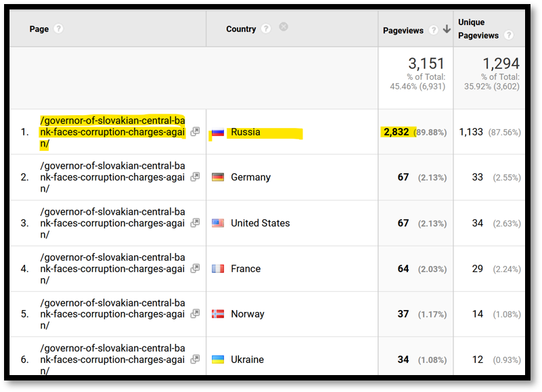
Task: Click the Norway flag icon
Action: point(218,314)
